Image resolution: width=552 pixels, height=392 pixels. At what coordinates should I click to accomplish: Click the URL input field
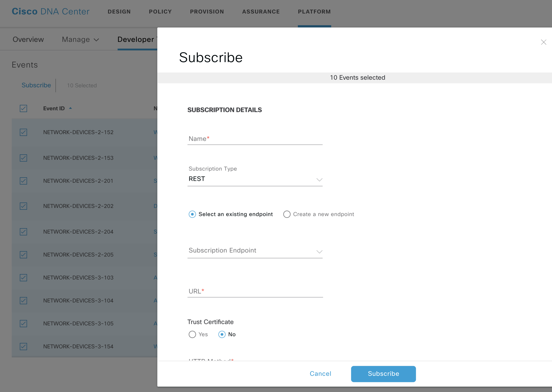coord(255,291)
